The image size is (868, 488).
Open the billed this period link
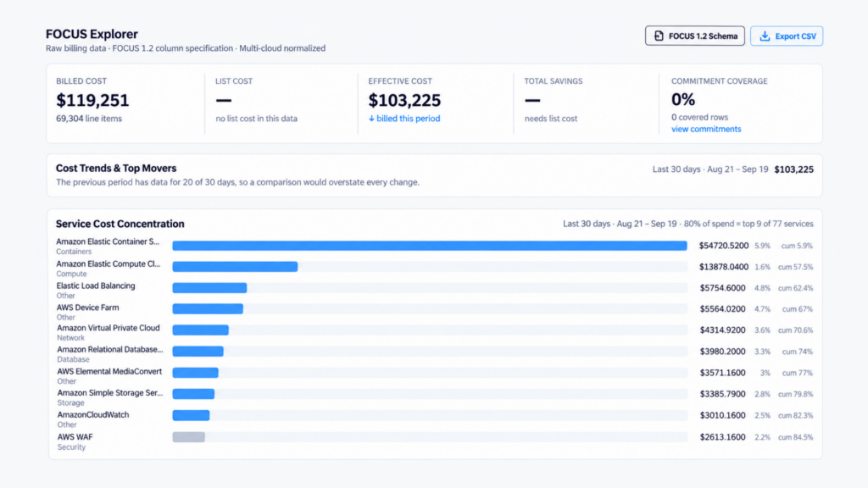[408, 119]
